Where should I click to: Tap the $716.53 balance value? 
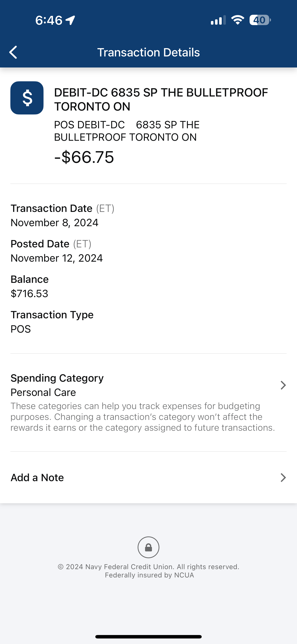click(29, 293)
